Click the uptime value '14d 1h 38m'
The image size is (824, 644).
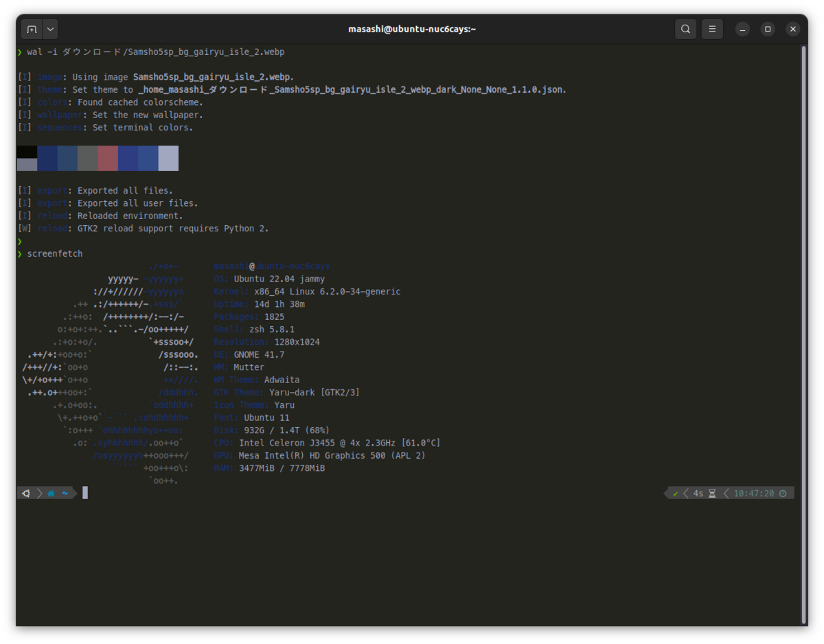point(279,304)
